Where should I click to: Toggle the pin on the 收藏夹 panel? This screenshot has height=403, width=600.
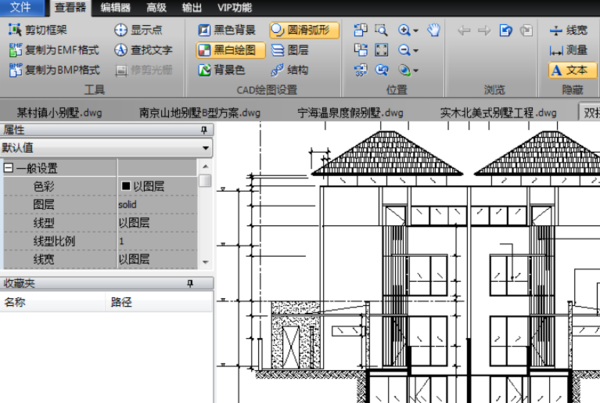click(x=190, y=284)
